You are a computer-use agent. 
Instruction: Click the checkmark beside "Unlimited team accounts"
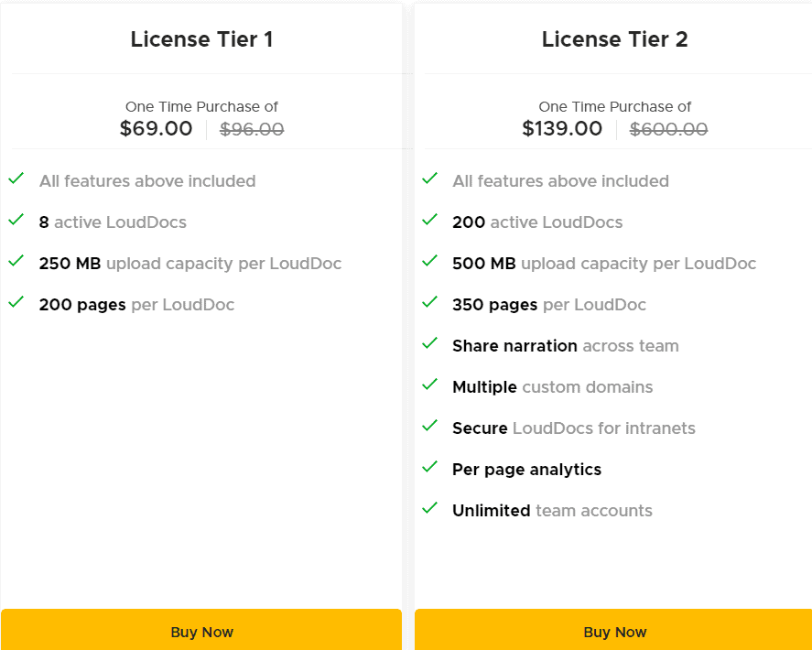[x=429, y=510]
